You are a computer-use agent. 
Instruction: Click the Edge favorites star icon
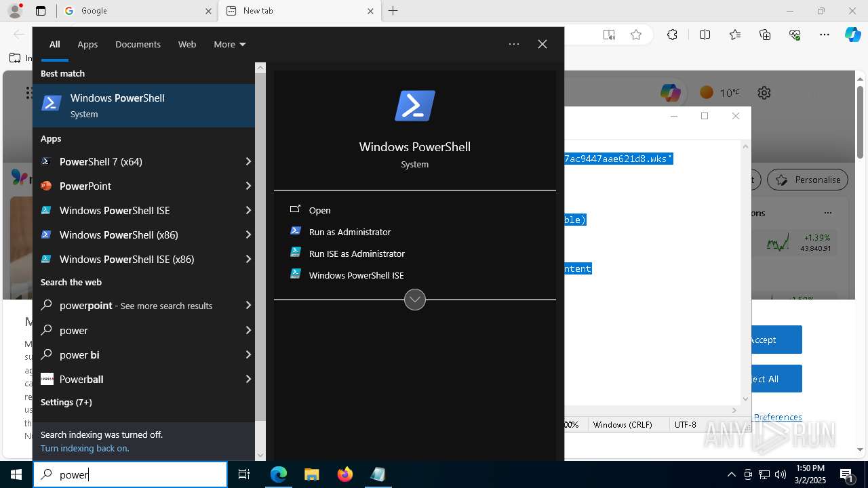(636, 35)
